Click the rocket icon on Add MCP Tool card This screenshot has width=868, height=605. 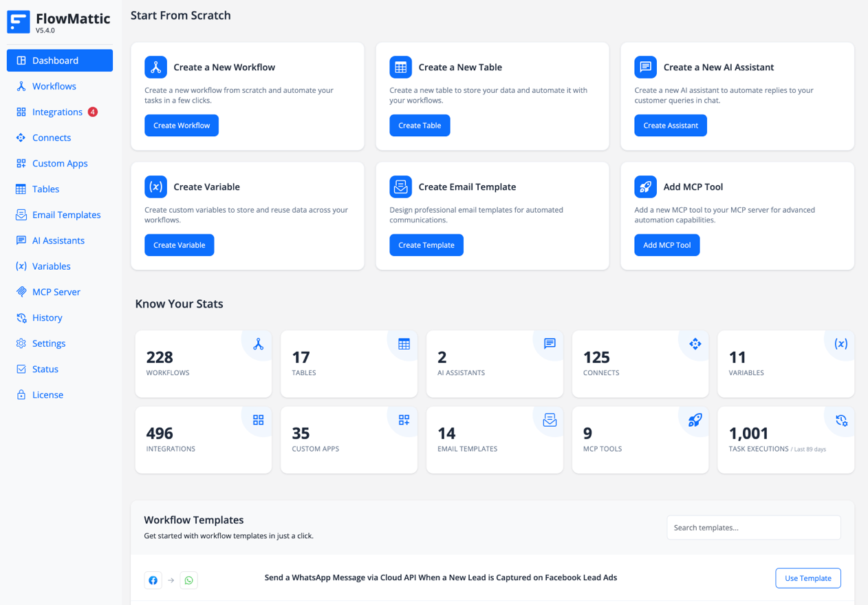(645, 187)
